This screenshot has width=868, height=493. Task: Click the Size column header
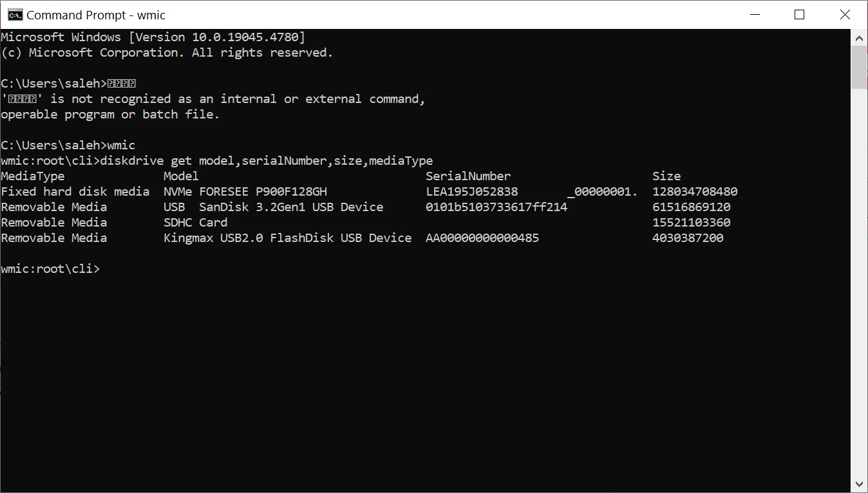pyautogui.click(x=666, y=176)
